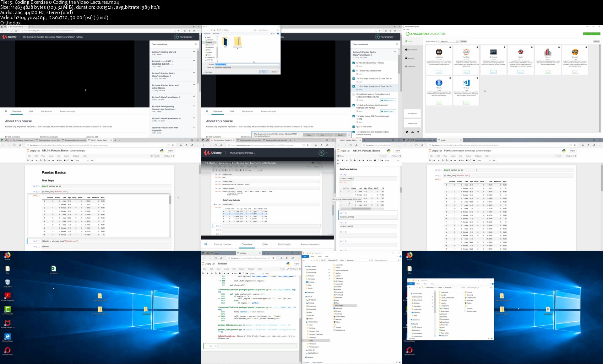This screenshot has height=364, width=603.
Task: Select the McAfee LiveSafe desktop icon
Action: pyautogui.click(x=8, y=324)
